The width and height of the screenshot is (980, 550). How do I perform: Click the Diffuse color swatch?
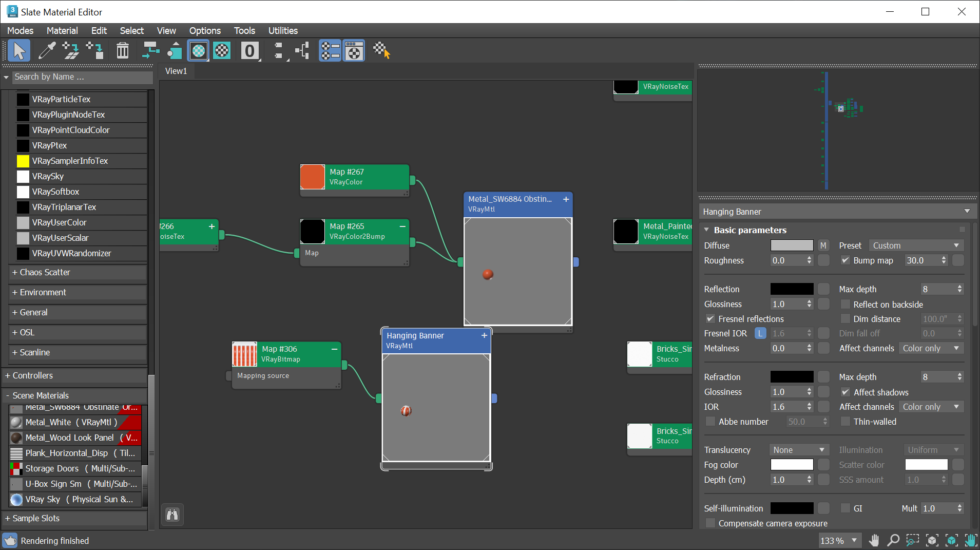pos(792,245)
